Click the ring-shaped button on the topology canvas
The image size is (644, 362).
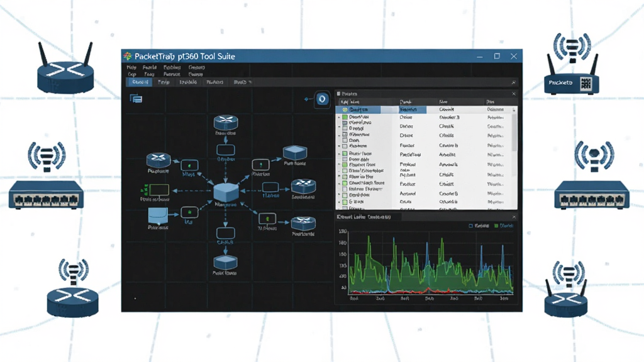pyautogui.click(x=322, y=99)
